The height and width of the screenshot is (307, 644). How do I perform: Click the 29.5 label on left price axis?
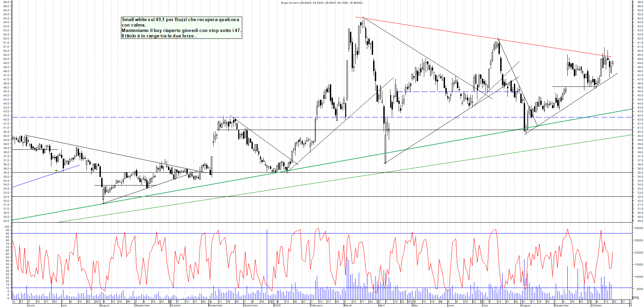pyautogui.click(x=6, y=221)
